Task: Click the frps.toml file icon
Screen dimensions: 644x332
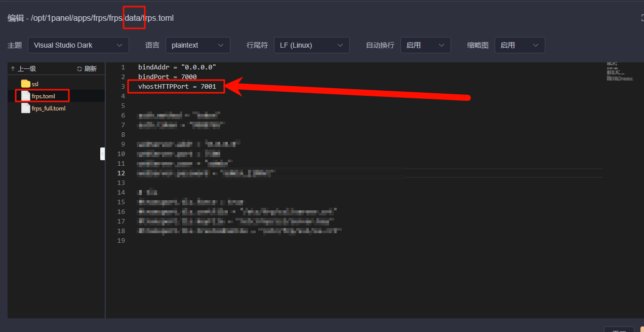Action: click(x=25, y=96)
